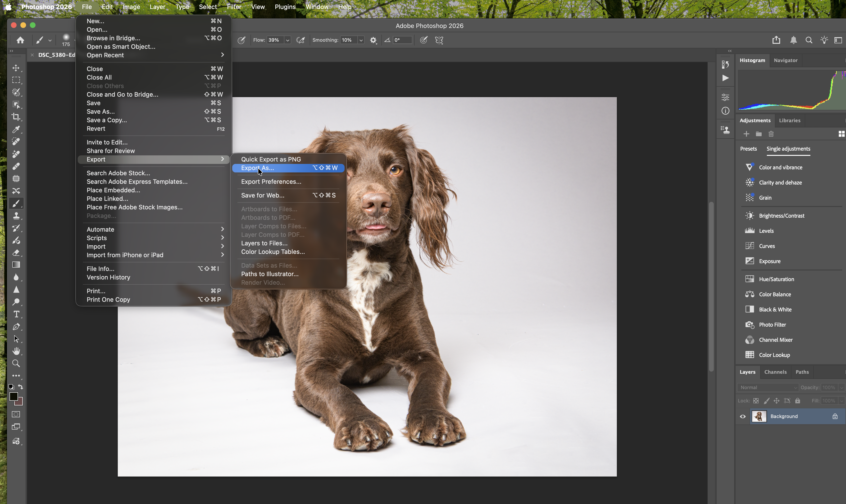
Task: Open the Clarity and dehaze adjustment
Action: point(780,182)
